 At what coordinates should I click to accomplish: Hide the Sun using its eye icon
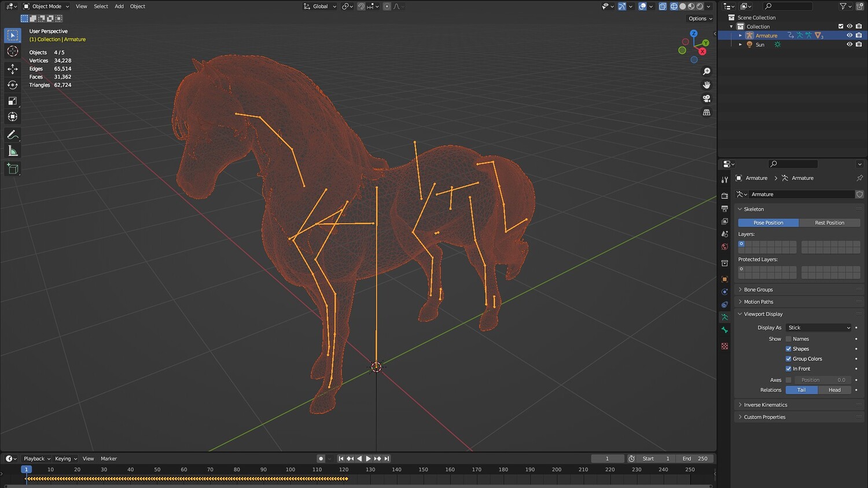tap(849, 45)
